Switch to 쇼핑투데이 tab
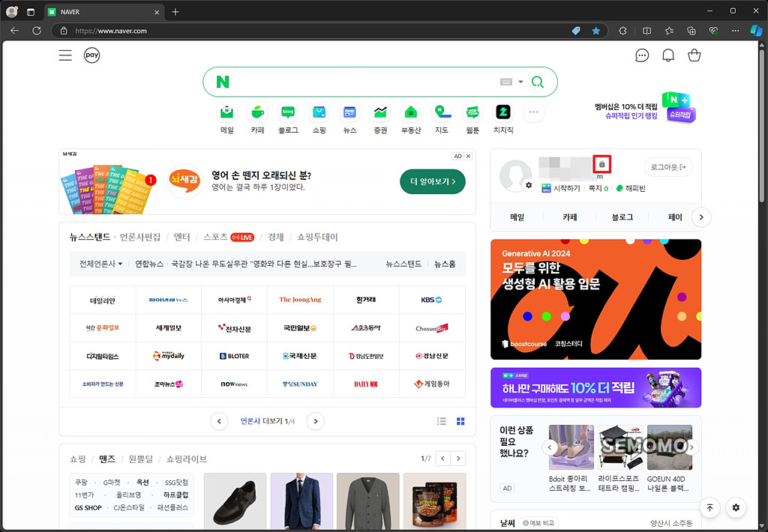 (317, 237)
